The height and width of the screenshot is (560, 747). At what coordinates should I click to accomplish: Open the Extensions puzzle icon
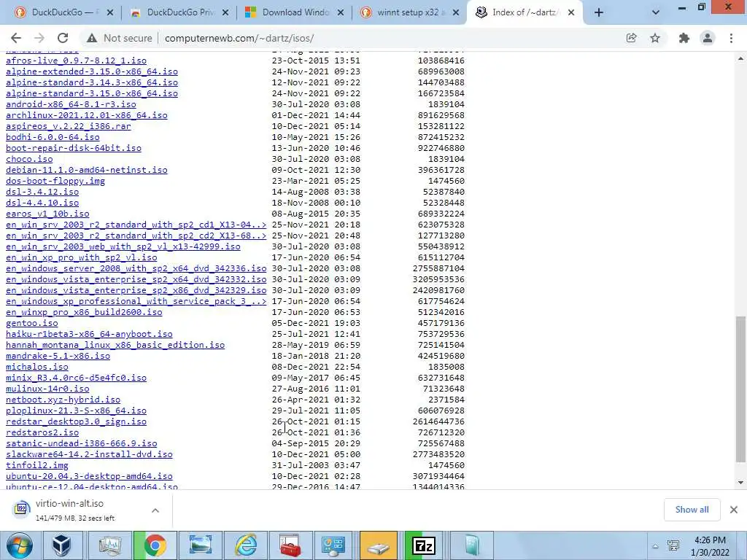(x=684, y=38)
